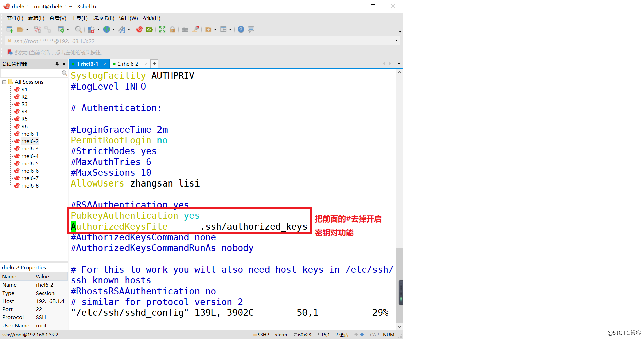This screenshot has height=339, width=644.
Task: Select session rhel6-3 in the tree
Action: tap(30, 149)
